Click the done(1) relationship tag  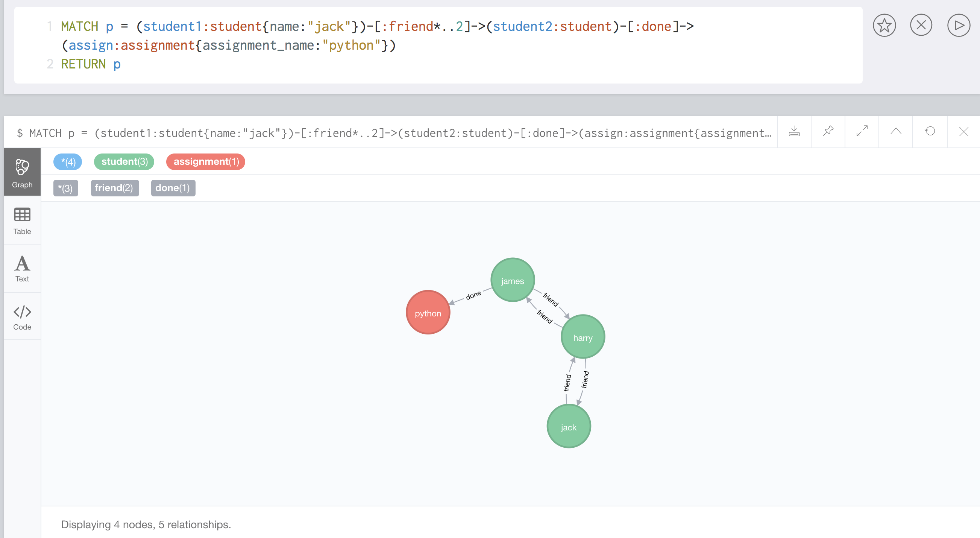(173, 188)
